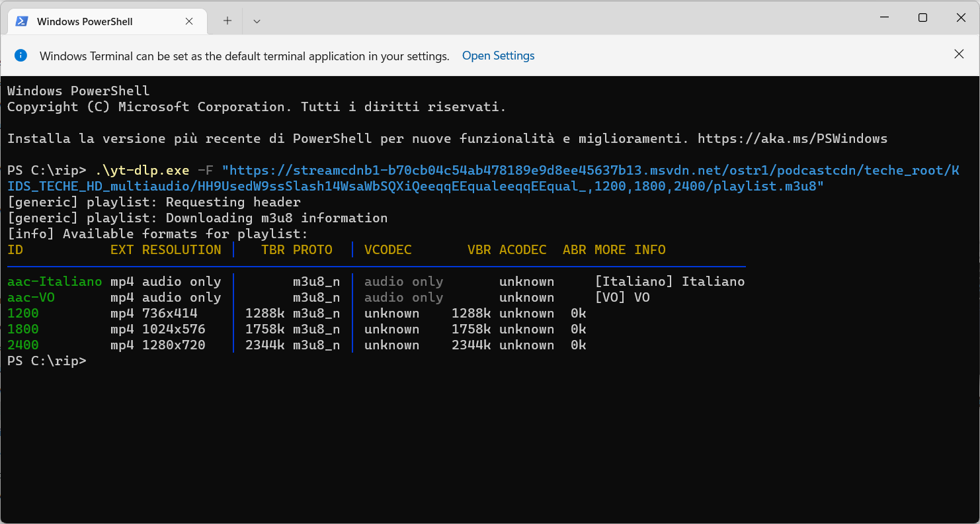The image size is (980, 524).
Task: Click the aac-VO format ID
Action: pyautogui.click(x=31, y=298)
